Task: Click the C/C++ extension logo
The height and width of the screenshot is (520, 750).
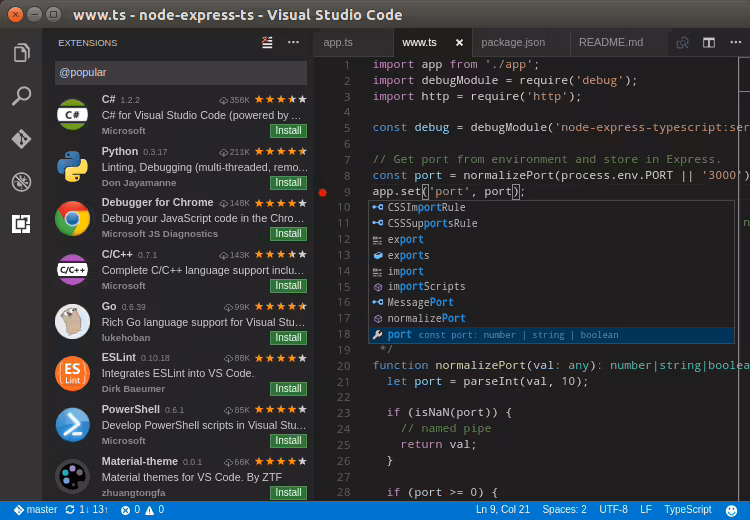Action: [72, 270]
